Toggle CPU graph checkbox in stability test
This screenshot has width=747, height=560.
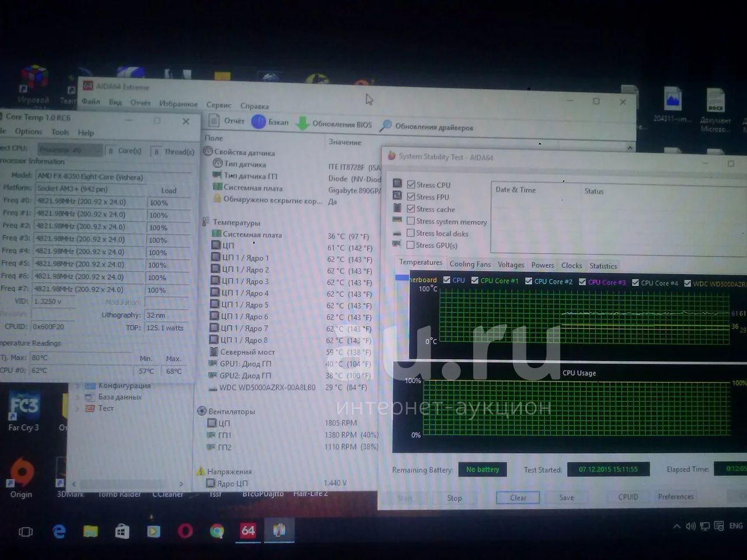[446, 280]
